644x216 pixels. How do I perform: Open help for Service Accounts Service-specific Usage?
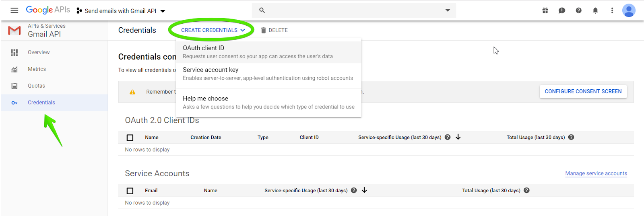354,190
